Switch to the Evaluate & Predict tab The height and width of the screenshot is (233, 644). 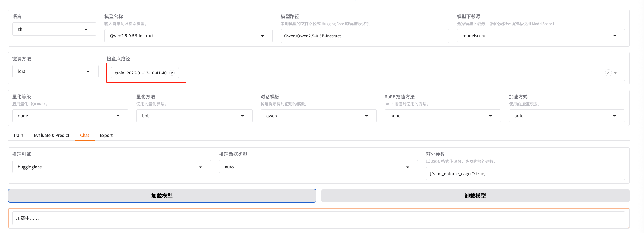pyautogui.click(x=51, y=135)
